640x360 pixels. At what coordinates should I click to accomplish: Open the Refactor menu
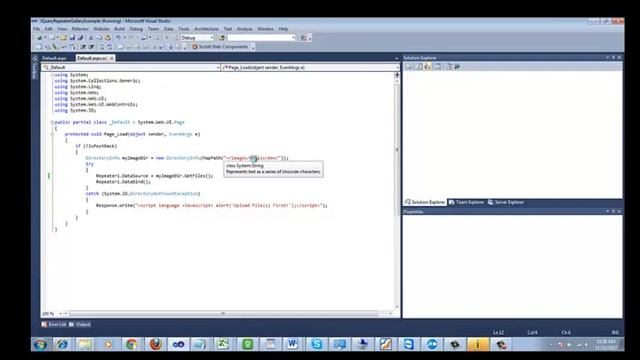pyautogui.click(x=80, y=29)
